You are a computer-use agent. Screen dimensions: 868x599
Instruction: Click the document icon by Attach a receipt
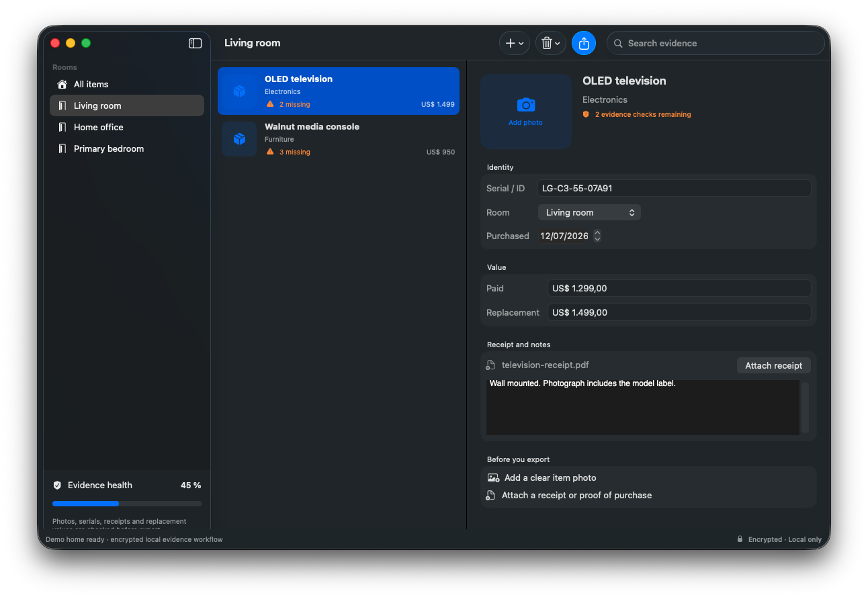click(x=491, y=495)
